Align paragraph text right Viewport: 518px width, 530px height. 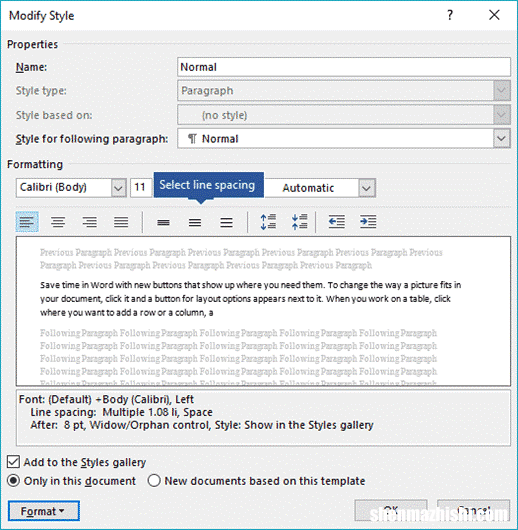pos(90,222)
